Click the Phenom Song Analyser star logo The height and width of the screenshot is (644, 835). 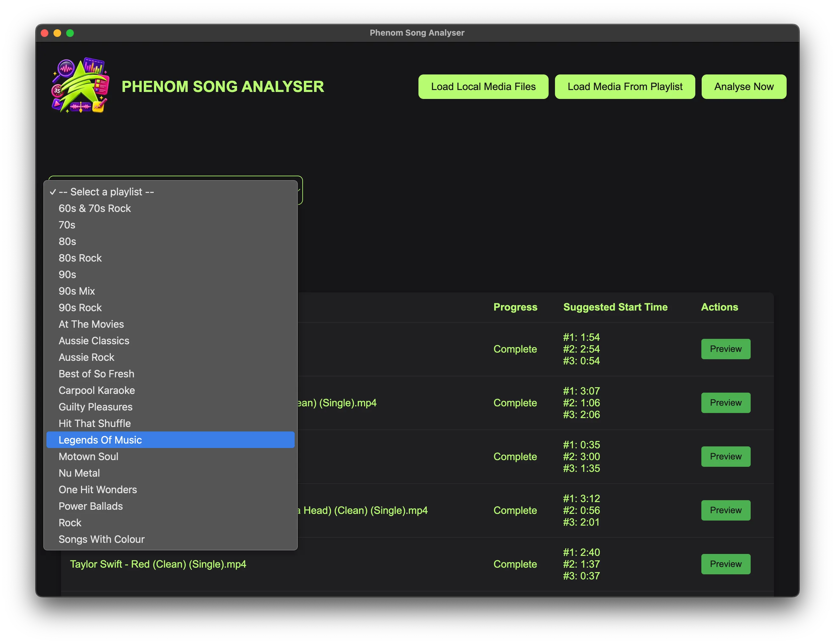point(80,86)
